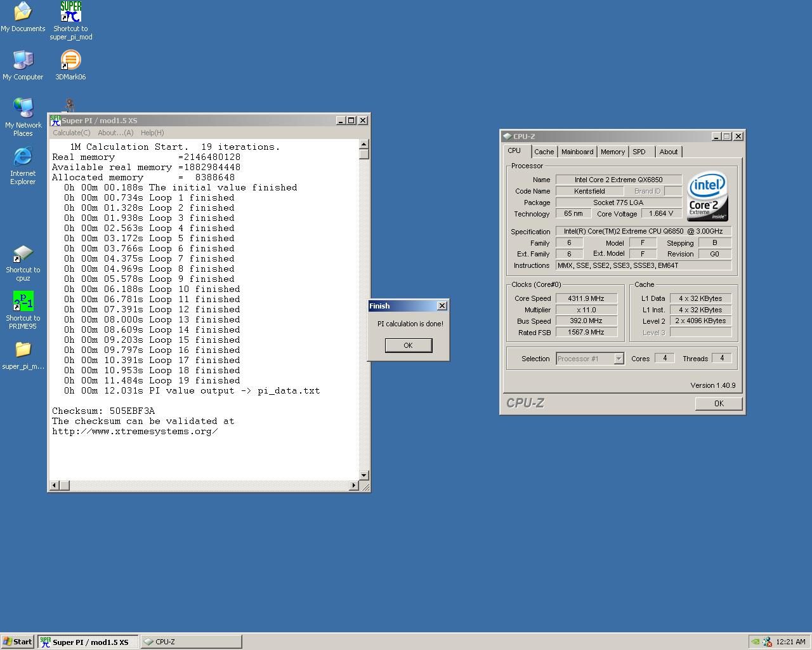This screenshot has height=650, width=812.
Task: Click OK button in CPU-Z window
Action: [719, 404]
